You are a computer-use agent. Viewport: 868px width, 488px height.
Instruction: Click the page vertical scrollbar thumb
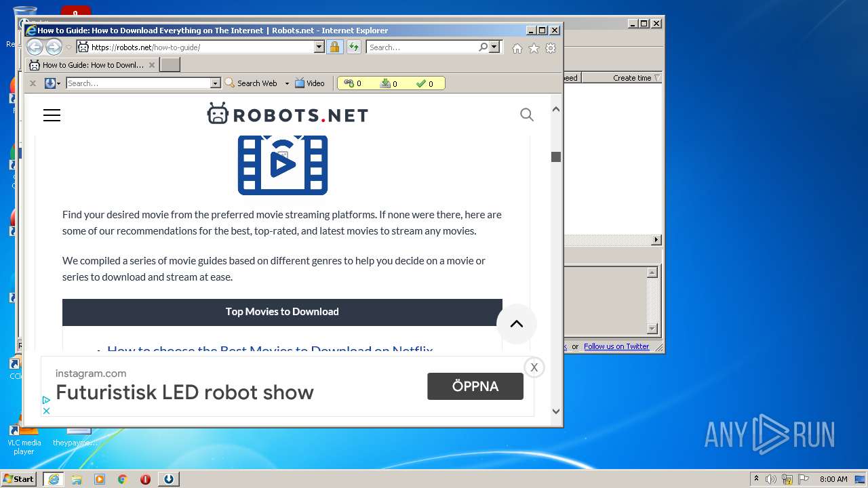tap(556, 157)
